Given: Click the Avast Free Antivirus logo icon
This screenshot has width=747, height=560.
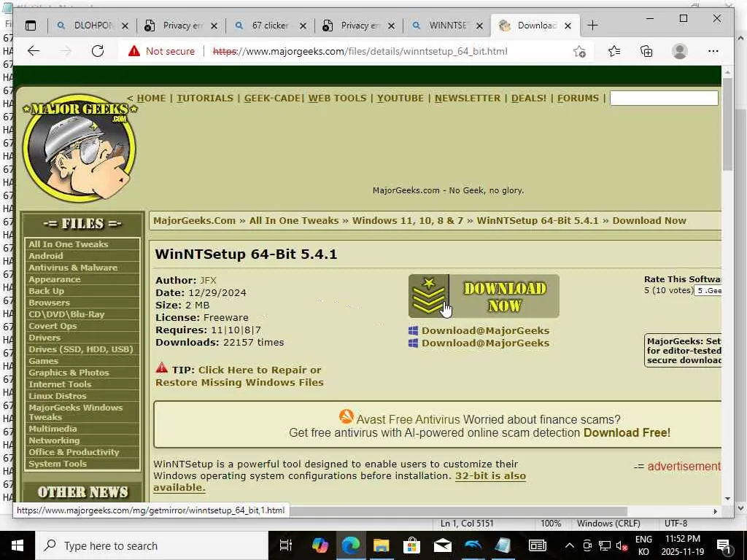Looking at the screenshot, I should 347,416.
